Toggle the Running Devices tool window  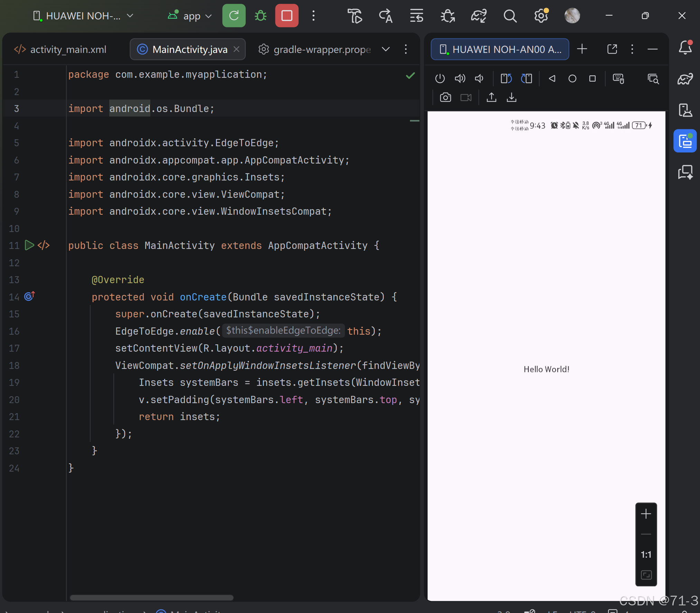click(x=685, y=141)
